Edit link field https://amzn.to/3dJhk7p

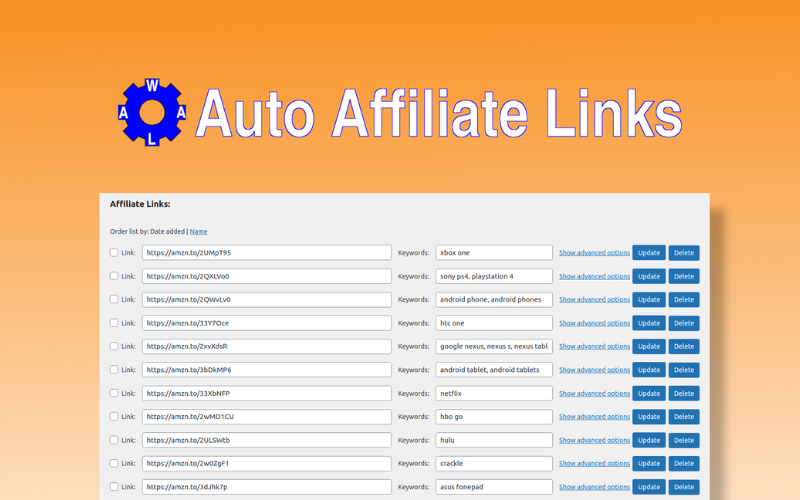point(267,487)
